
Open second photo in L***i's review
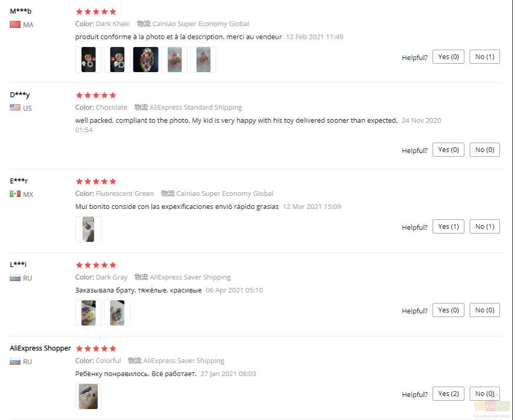point(117,313)
